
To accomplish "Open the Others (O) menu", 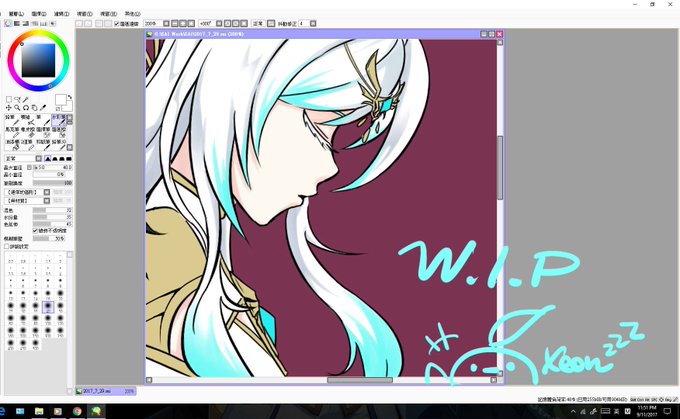I will click(x=132, y=14).
